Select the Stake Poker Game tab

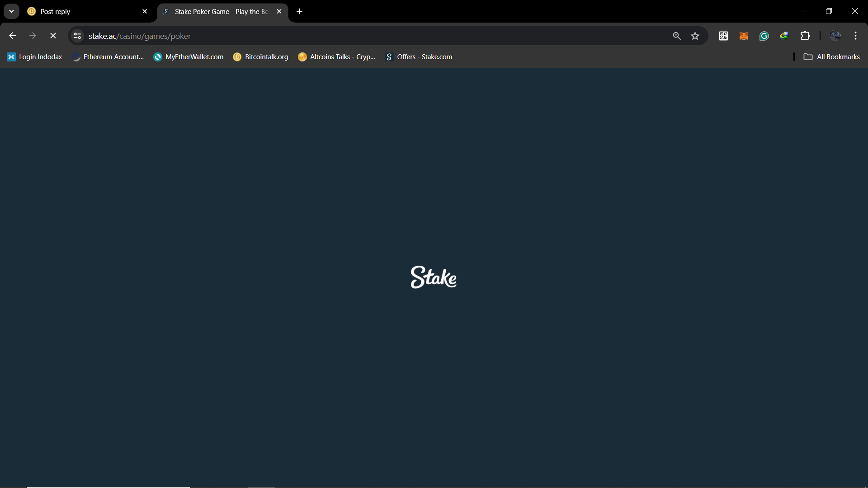coord(222,12)
